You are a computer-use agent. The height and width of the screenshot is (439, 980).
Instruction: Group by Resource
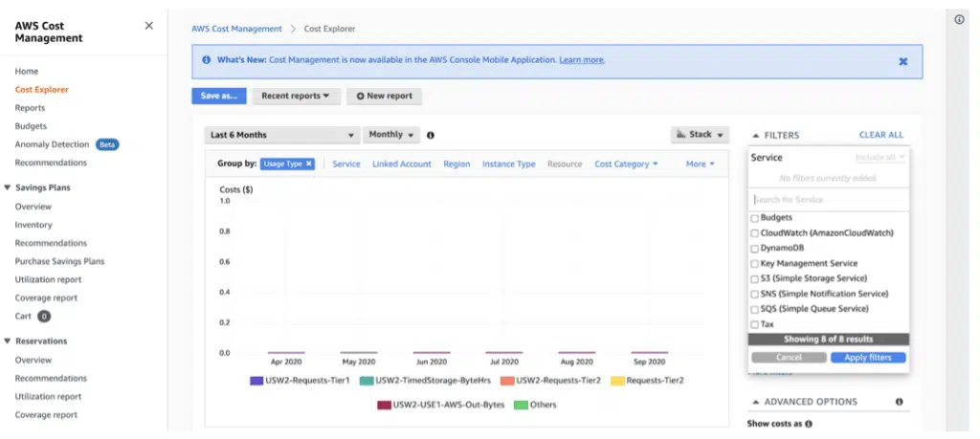(x=565, y=164)
